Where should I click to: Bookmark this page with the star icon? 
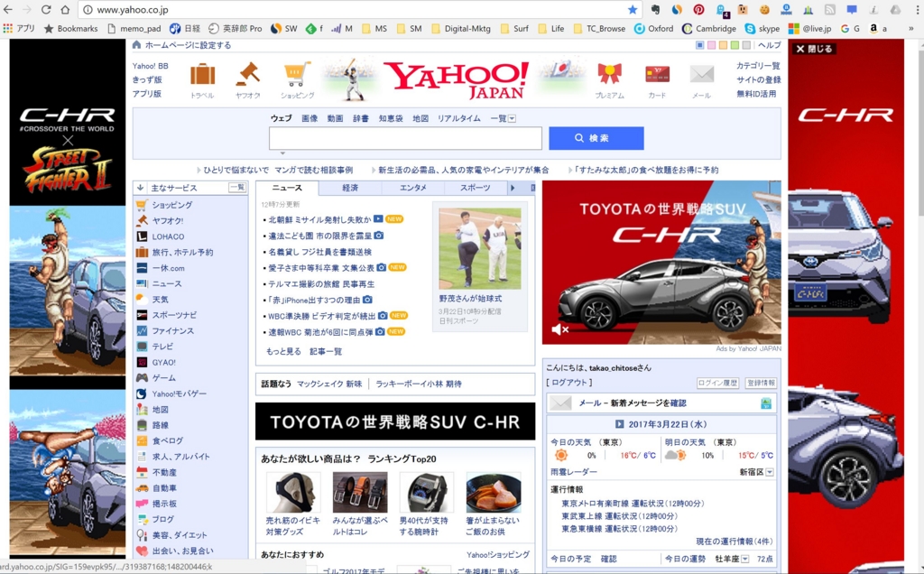point(633,9)
